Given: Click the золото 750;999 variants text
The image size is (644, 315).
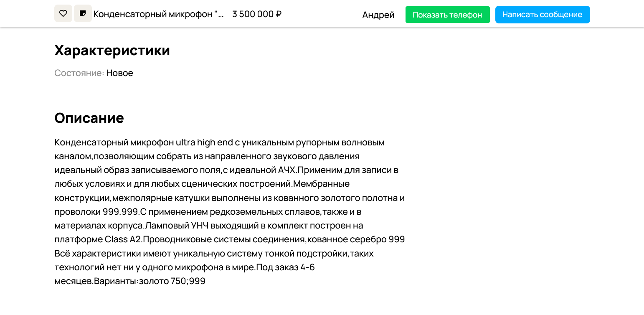Looking at the screenshot, I should [x=172, y=281].
